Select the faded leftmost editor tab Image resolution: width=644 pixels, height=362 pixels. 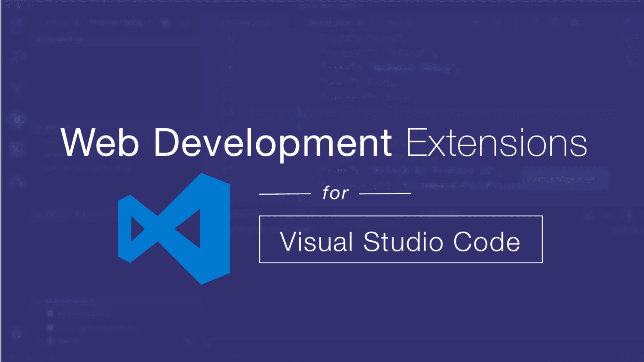pyautogui.click(x=245, y=22)
